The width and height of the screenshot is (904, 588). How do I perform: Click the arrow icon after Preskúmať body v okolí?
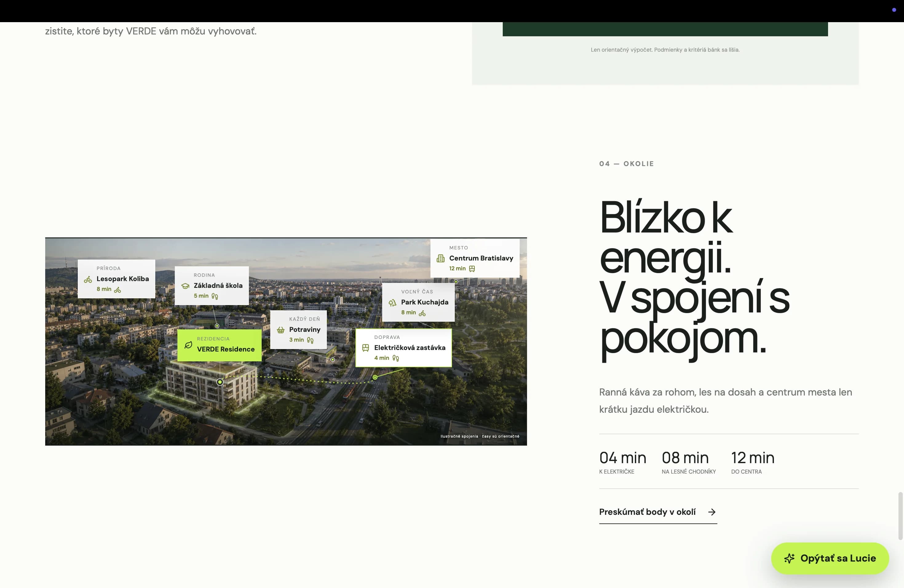tap(712, 512)
